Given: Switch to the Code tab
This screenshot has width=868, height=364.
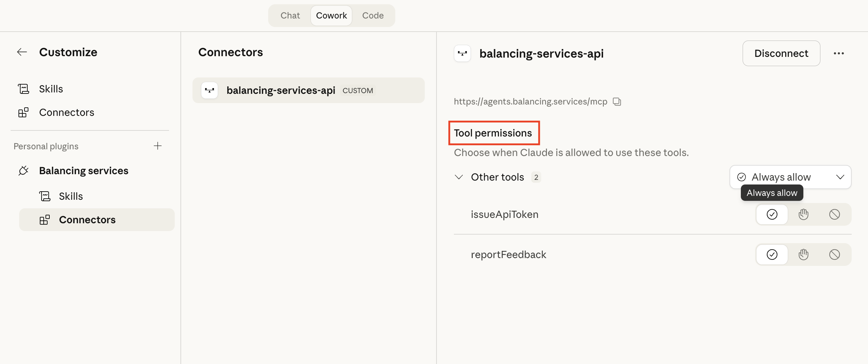Looking at the screenshot, I should [x=373, y=15].
